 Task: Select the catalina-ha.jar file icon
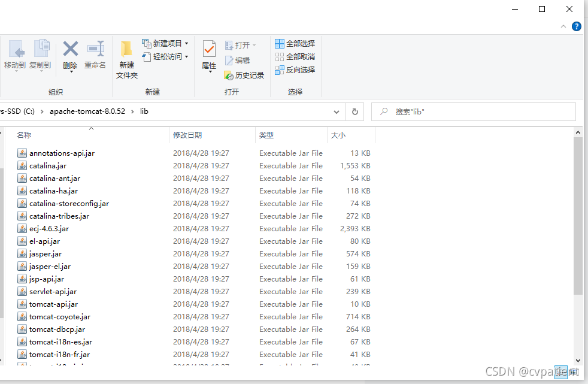22,191
